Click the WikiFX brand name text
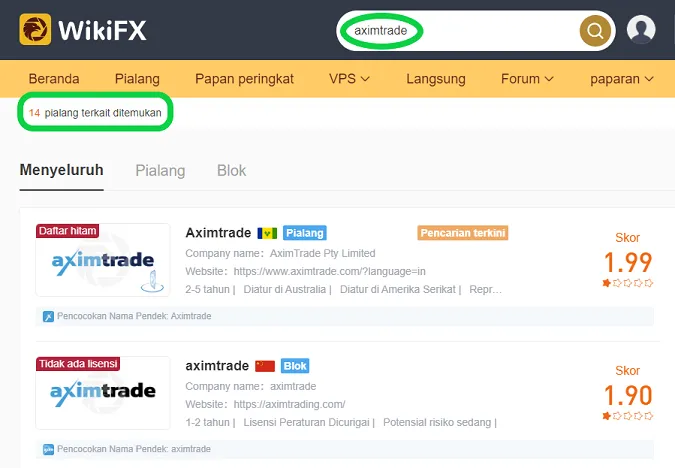This screenshot has height=468, width=675. pyautogui.click(x=102, y=31)
